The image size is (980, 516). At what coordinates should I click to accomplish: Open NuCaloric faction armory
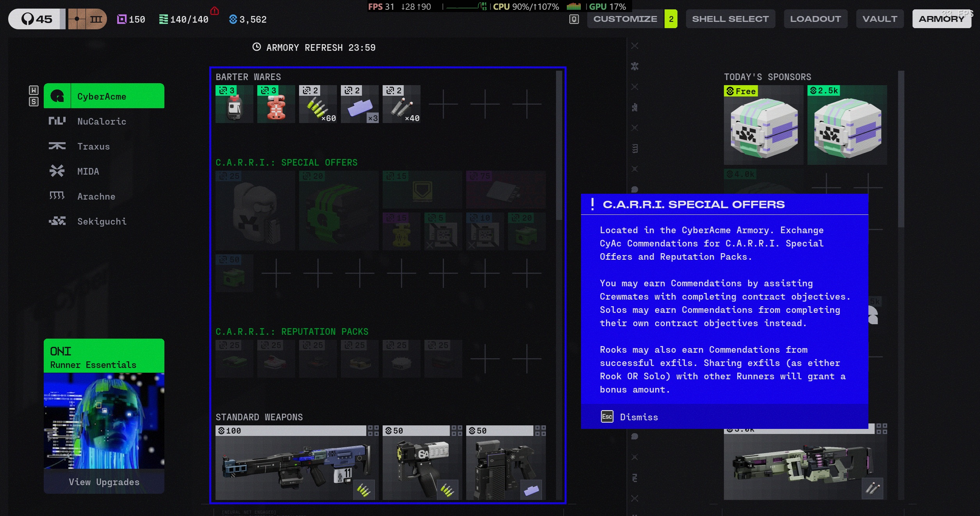(x=102, y=121)
